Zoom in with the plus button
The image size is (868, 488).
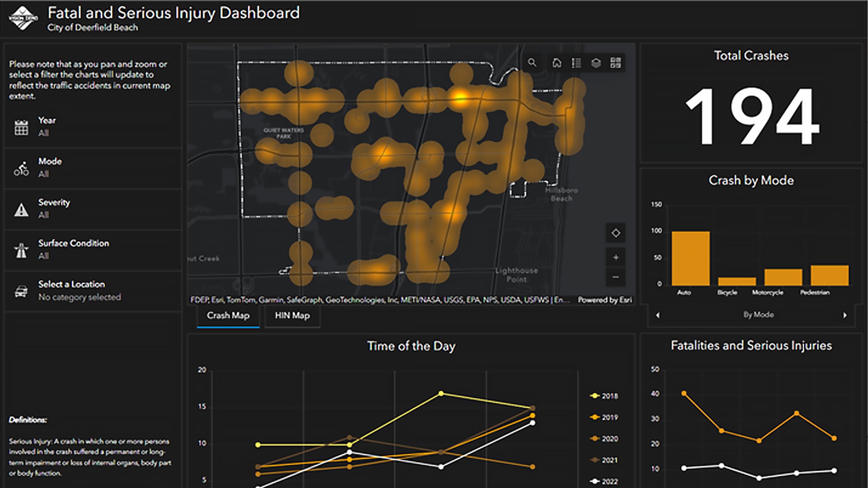(616, 257)
